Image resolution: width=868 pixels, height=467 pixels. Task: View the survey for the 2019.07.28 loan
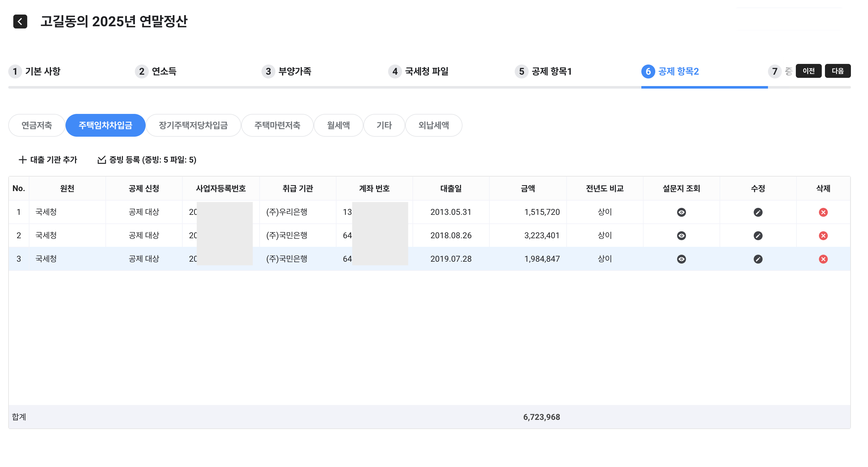(681, 259)
